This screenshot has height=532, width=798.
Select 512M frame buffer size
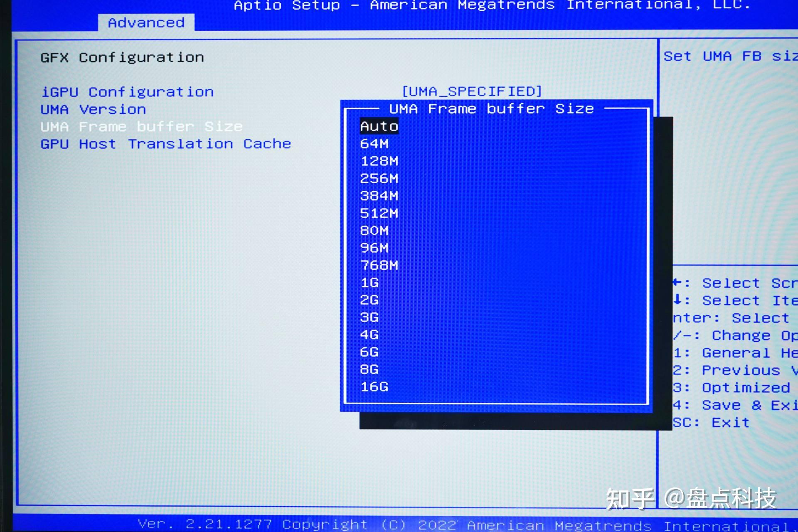(379, 212)
